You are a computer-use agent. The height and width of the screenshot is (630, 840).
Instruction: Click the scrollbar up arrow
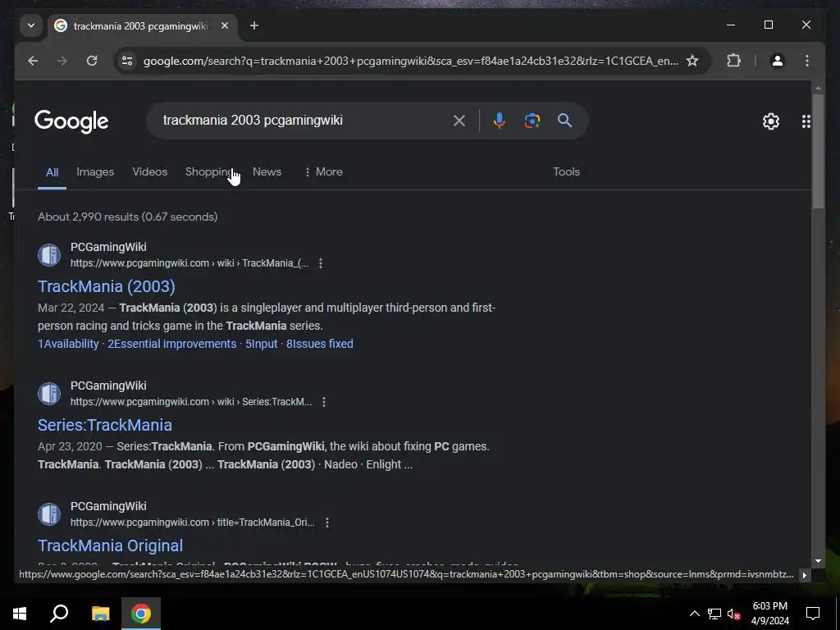click(x=818, y=88)
